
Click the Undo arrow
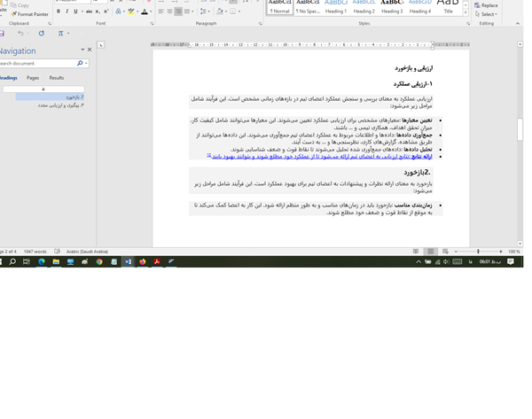point(20,34)
